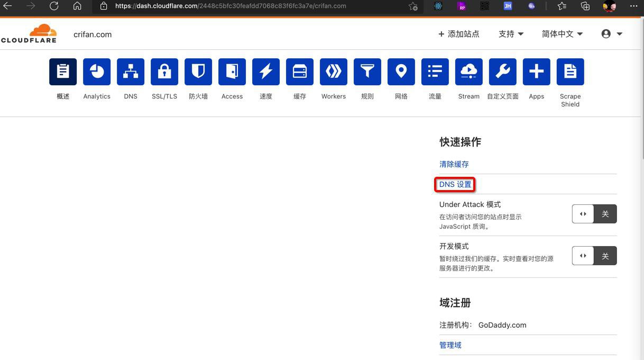
Task: Click the browser address bar URL
Action: pyautogui.click(x=231, y=6)
